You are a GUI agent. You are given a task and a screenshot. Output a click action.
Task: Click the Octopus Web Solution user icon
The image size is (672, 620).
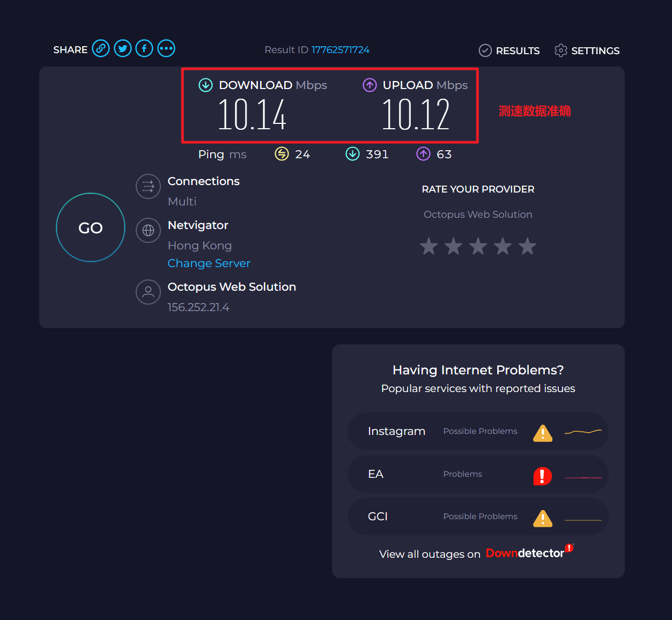pos(148,292)
